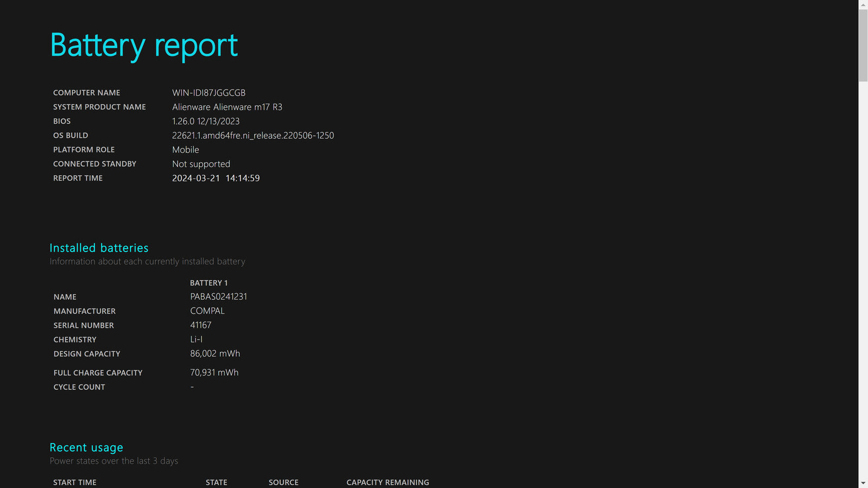Click report time 2024-03-21 14:14:59

216,178
